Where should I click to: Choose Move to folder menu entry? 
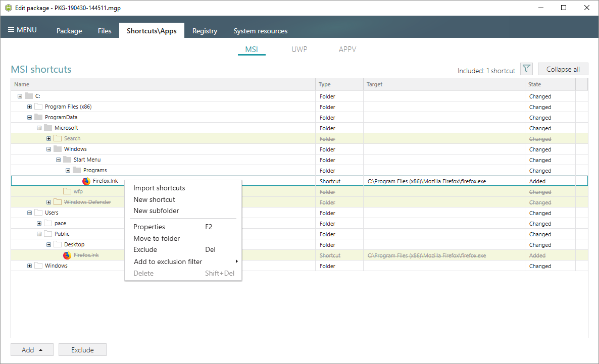[x=183, y=238]
